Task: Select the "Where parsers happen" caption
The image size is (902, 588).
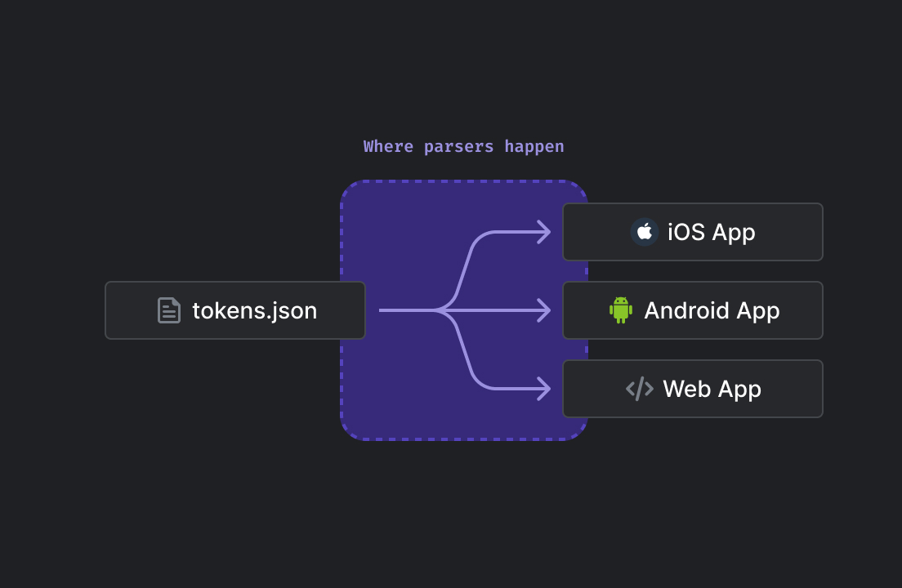Action: point(463,146)
